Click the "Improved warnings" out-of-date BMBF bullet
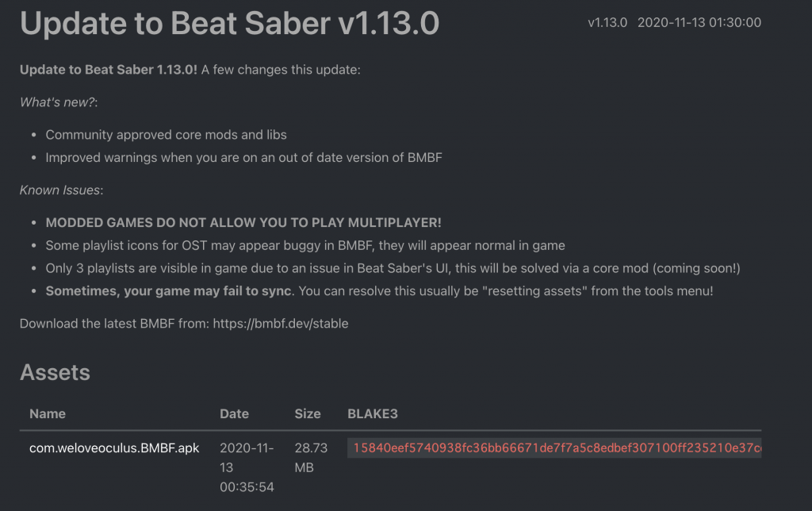Viewport: 812px width, 511px height. click(x=244, y=158)
